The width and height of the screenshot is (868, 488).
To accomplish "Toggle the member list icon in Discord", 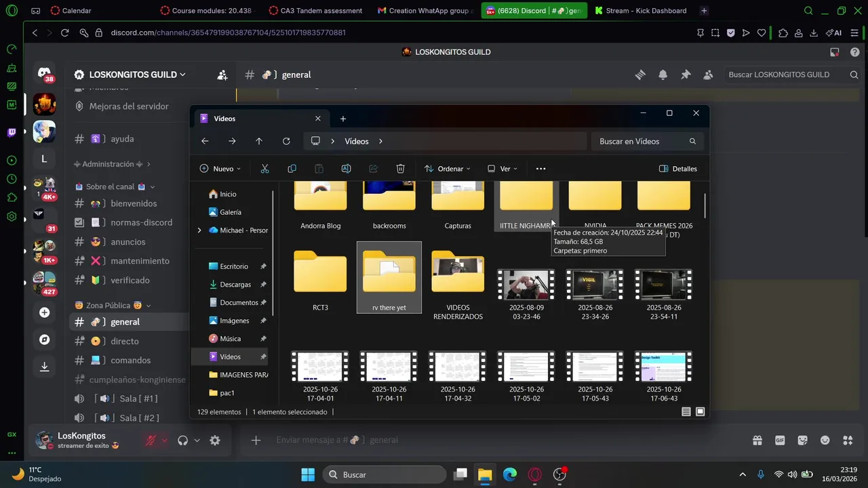I will [x=708, y=75].
